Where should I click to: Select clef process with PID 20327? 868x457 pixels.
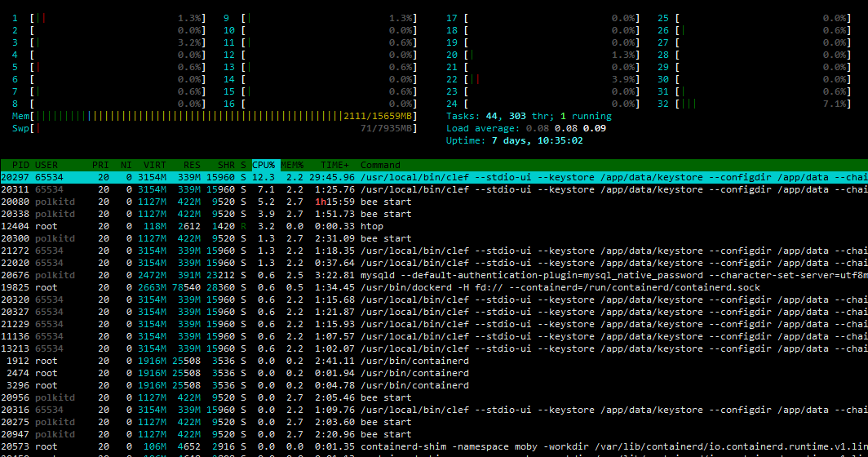coord(434,312)
